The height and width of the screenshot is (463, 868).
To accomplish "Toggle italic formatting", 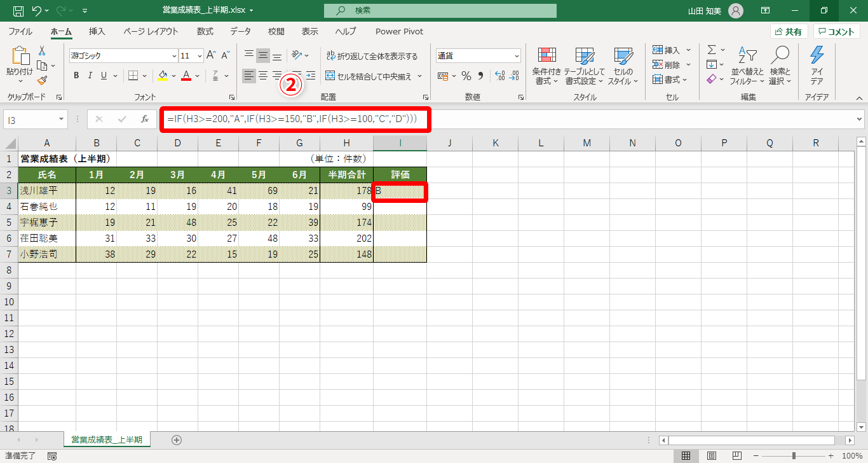I will (90, 76).
